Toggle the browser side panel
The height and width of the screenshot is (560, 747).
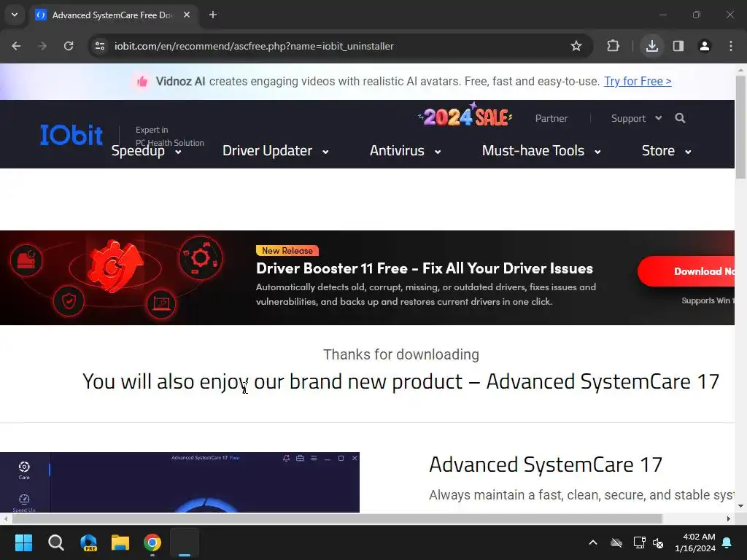tap(678, 46)
